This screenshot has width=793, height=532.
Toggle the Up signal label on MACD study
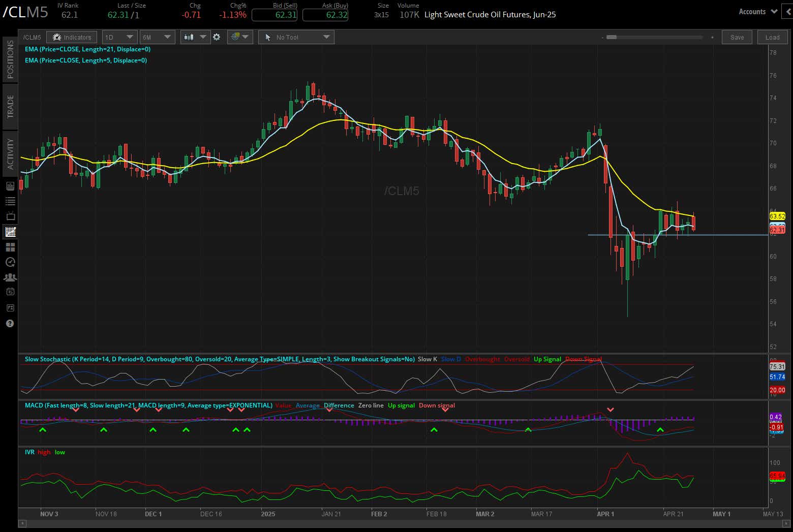pyautogui.click(x=401, y=405)
